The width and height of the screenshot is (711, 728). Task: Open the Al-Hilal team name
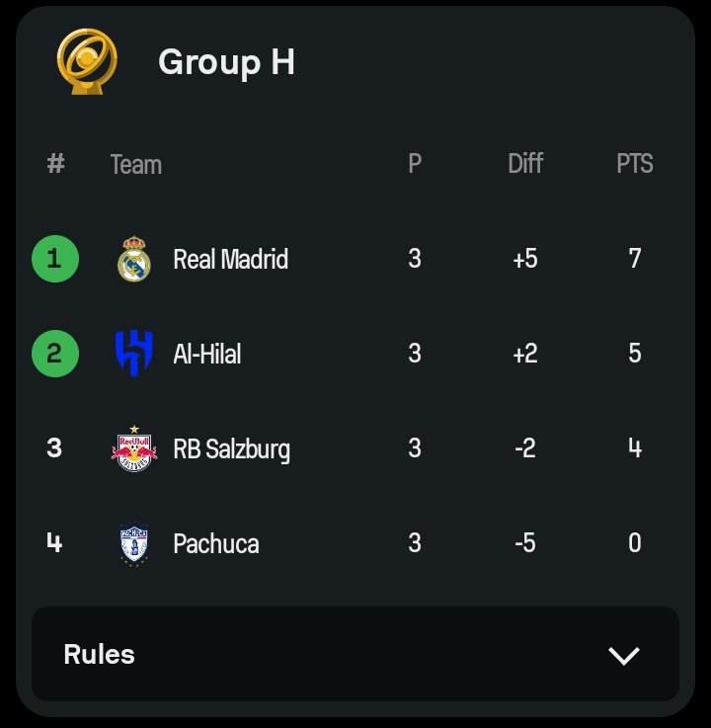[207, 354]
